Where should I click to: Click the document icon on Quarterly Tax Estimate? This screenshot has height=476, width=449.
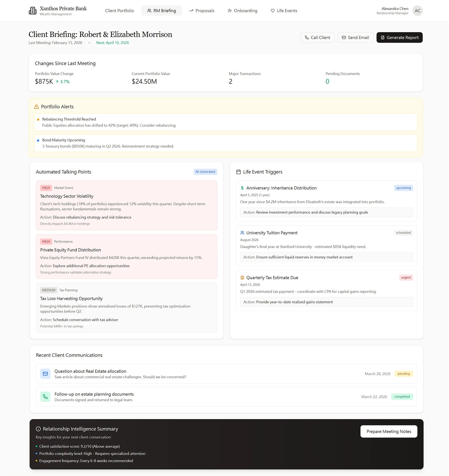point(242,277)
